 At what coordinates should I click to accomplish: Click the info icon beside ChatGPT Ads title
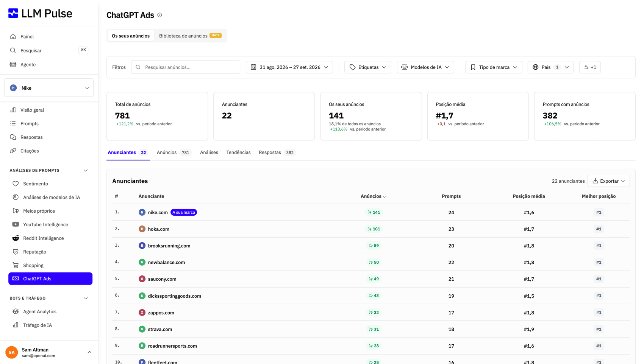(x=159, y=15)
